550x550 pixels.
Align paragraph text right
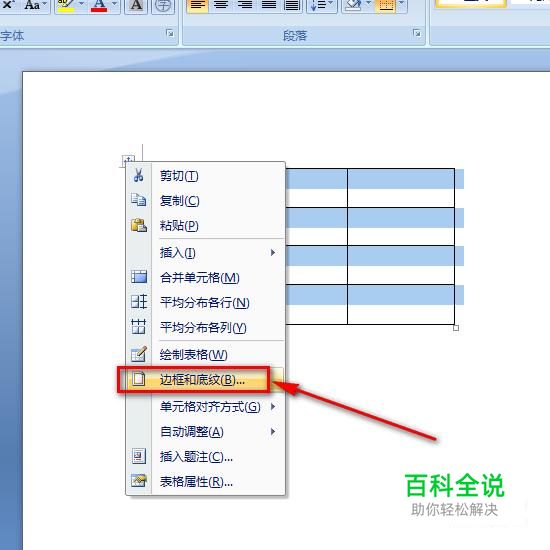pyautogui.click(x=245, y=5)
